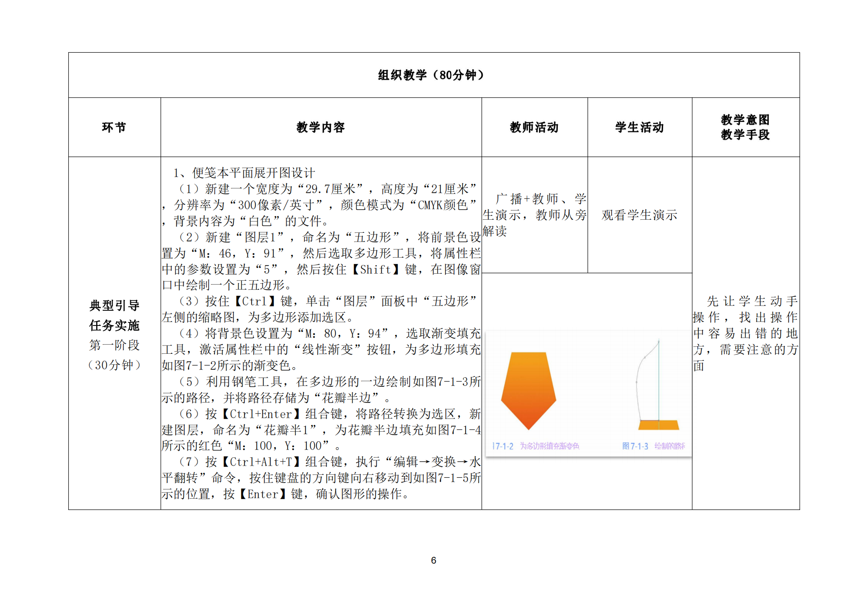Click the text '任务实施'
This screenshot has height=614, width=868.
114,325
